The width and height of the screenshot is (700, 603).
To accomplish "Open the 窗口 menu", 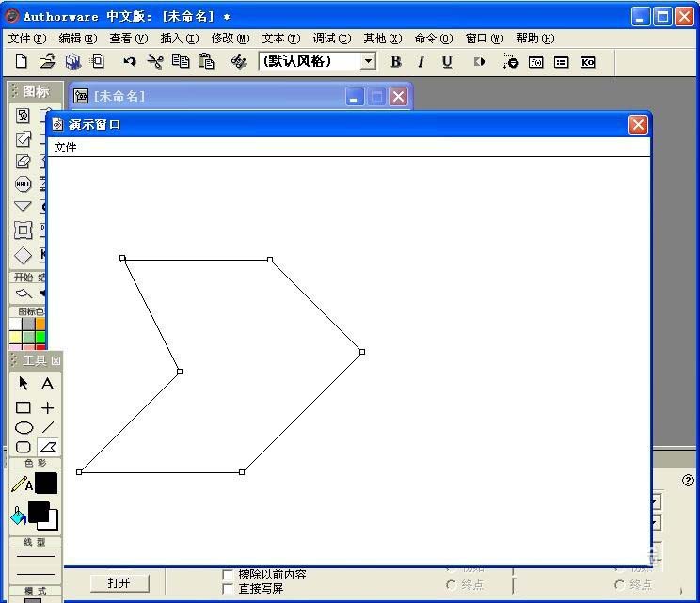I will (485, 39).
